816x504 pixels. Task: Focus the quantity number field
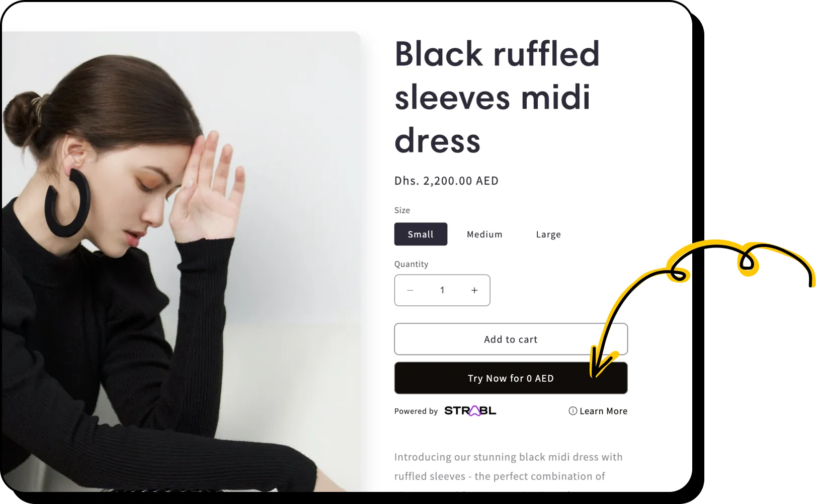tap(442, 290)
